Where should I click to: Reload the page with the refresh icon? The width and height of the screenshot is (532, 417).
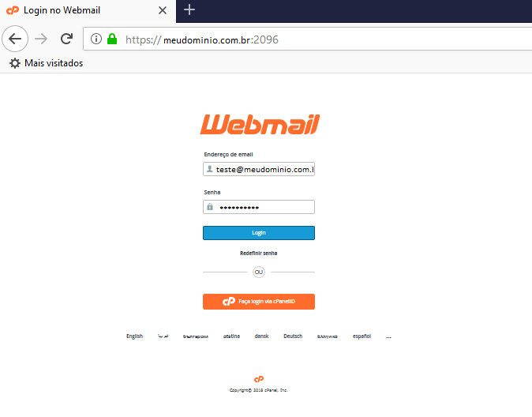click(67, 39)
